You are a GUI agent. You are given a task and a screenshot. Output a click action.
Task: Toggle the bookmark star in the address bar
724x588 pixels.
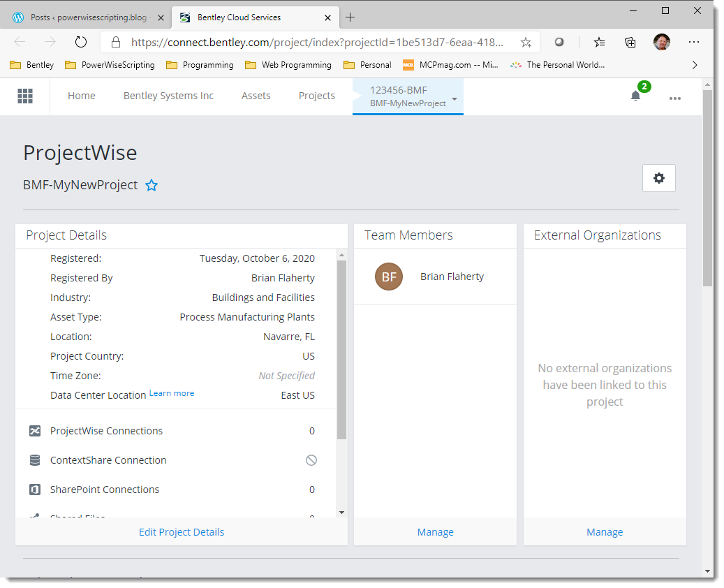click(x=526, y=42)
